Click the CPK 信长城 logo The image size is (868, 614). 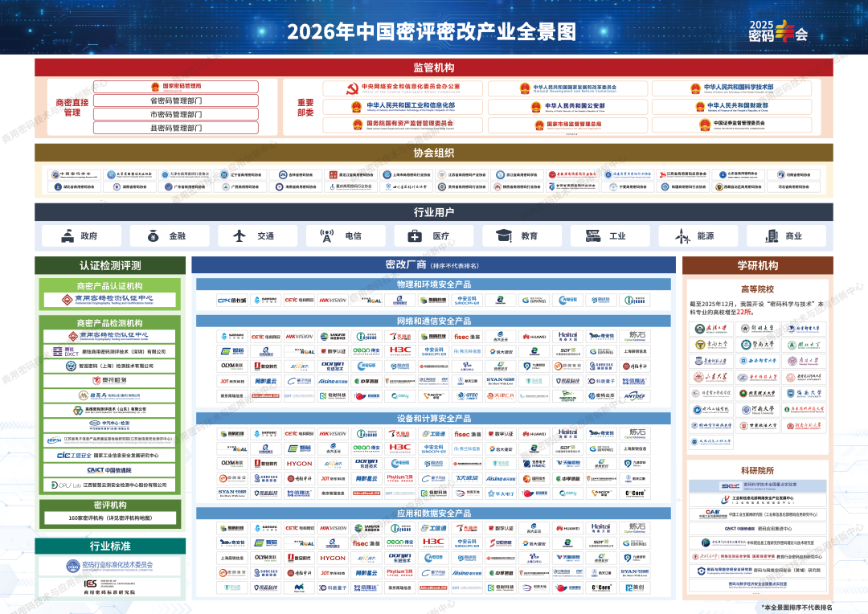click(232, 300)
